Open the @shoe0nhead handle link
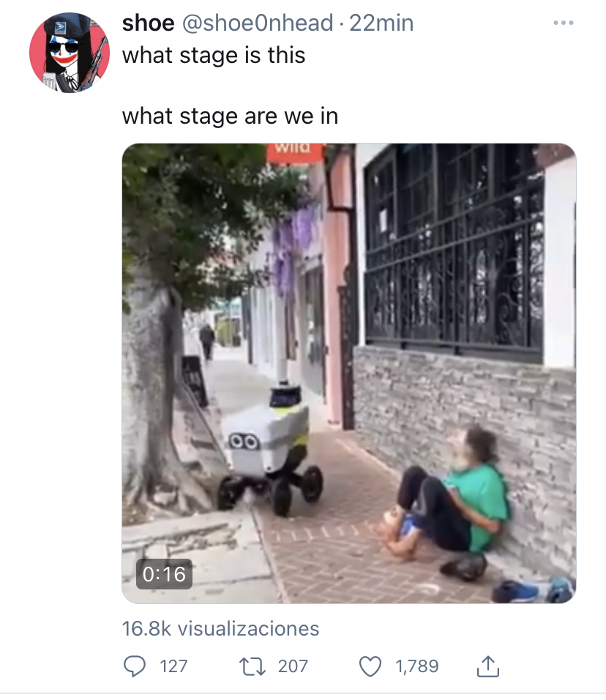The height and width of the screenshot is (700, 606). click(258, 23)
